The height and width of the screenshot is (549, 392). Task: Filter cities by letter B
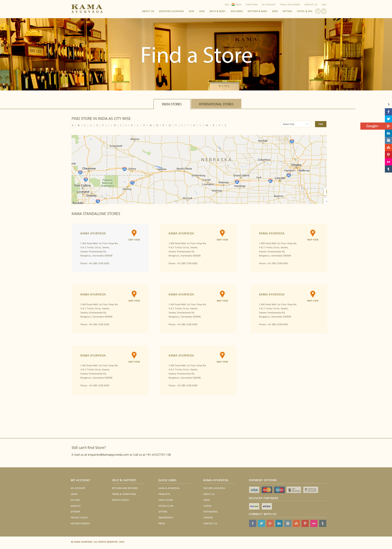pyautogui.click(x=79, y=125)
